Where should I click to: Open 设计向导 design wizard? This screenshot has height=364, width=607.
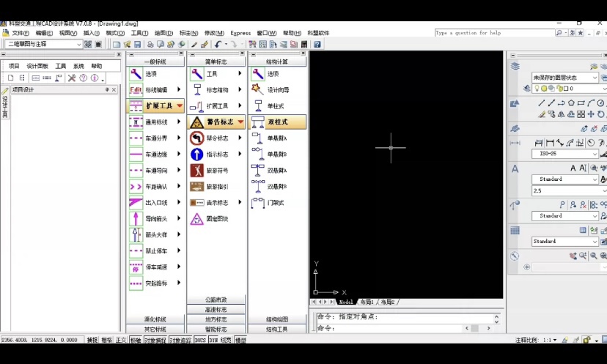(257, 89)
